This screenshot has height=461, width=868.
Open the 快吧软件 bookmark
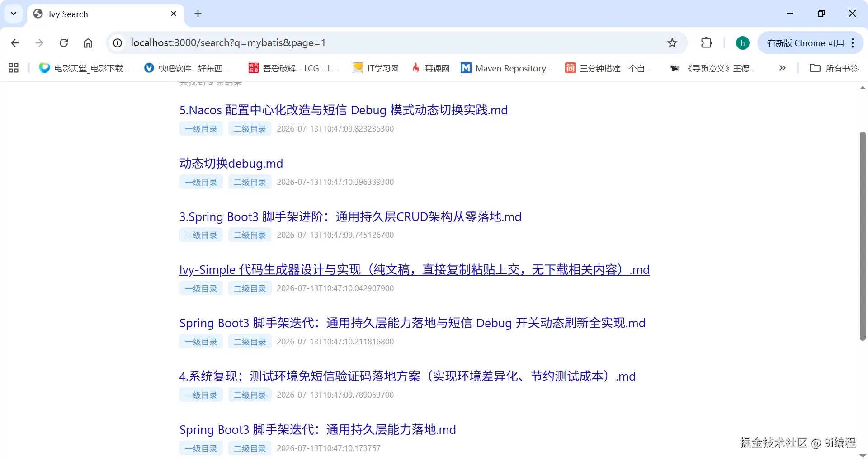pyautogui.click(x=186, y=68)
